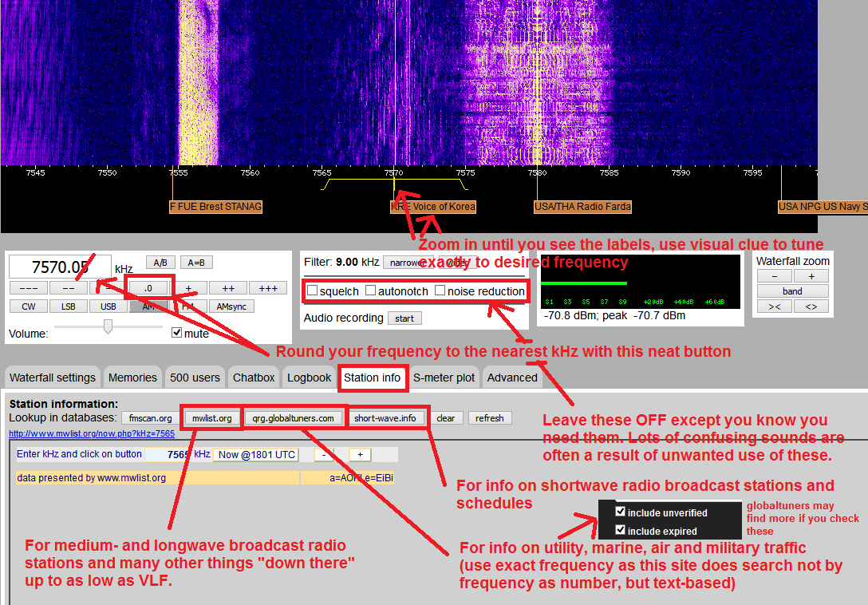Click the clear button in Station information
This screenshot has height=605, width=868.
tap(446, 418)
